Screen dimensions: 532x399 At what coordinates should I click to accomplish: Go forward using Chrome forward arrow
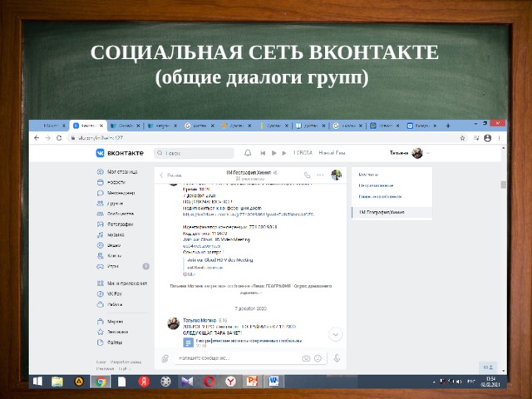tap(48, 138)
